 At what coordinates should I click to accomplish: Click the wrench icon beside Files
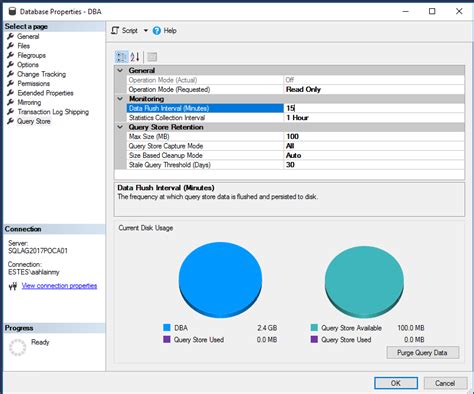click(x=11, y=45)
